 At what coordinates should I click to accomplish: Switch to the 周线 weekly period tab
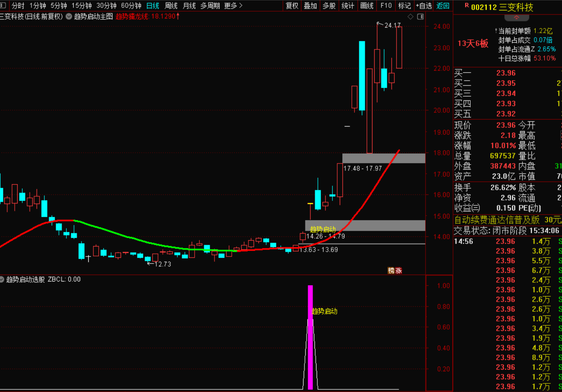click(171, 6)
